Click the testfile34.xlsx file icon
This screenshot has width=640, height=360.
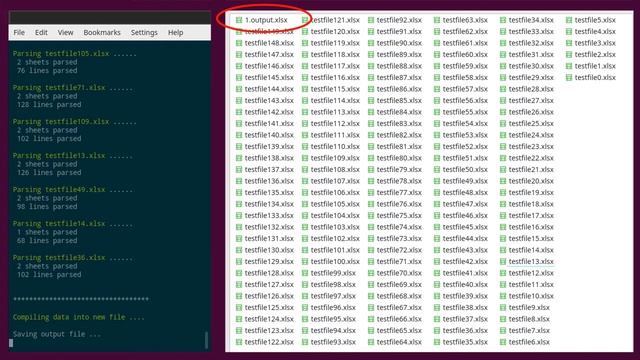(x=503, y=20)
